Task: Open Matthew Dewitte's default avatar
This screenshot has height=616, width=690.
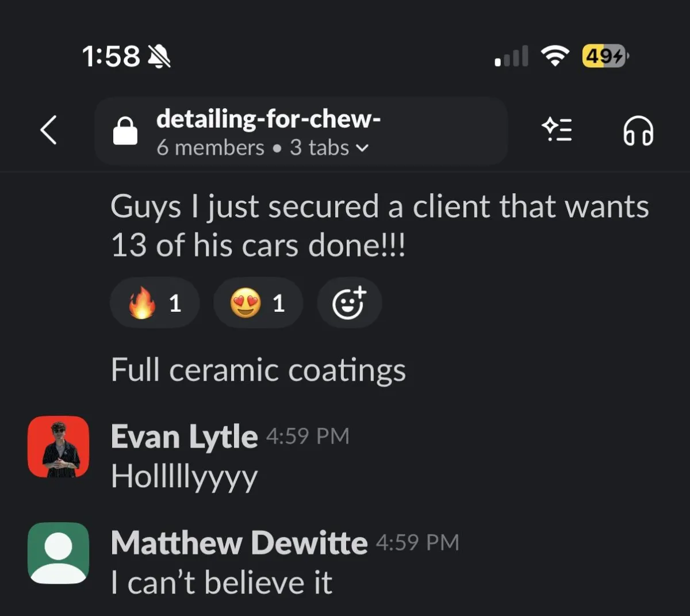Action: point(59,553)
